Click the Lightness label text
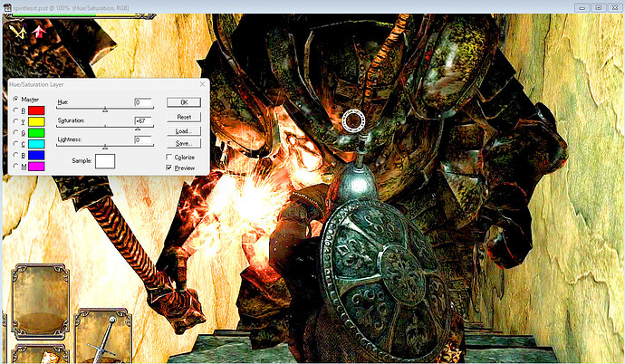Screen dimensions: 625x364 point(70,139)
